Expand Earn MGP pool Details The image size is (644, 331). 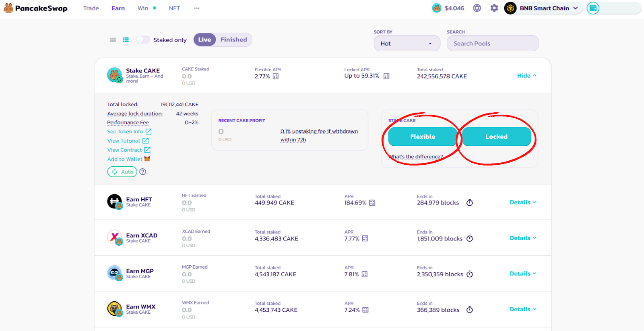click(523, 273)
